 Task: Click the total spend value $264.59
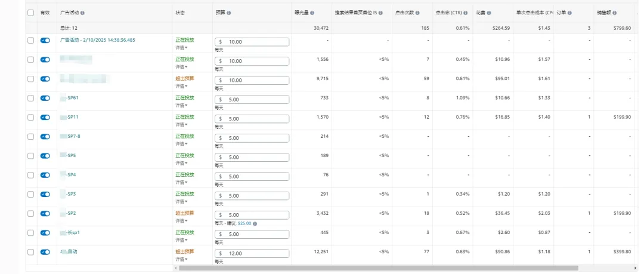point(501,29)
